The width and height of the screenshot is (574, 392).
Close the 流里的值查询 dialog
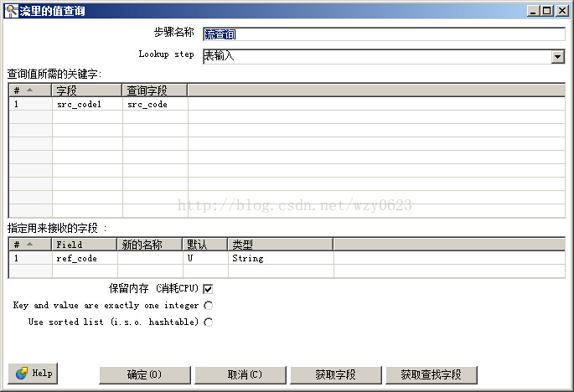(x=562, y=11)
